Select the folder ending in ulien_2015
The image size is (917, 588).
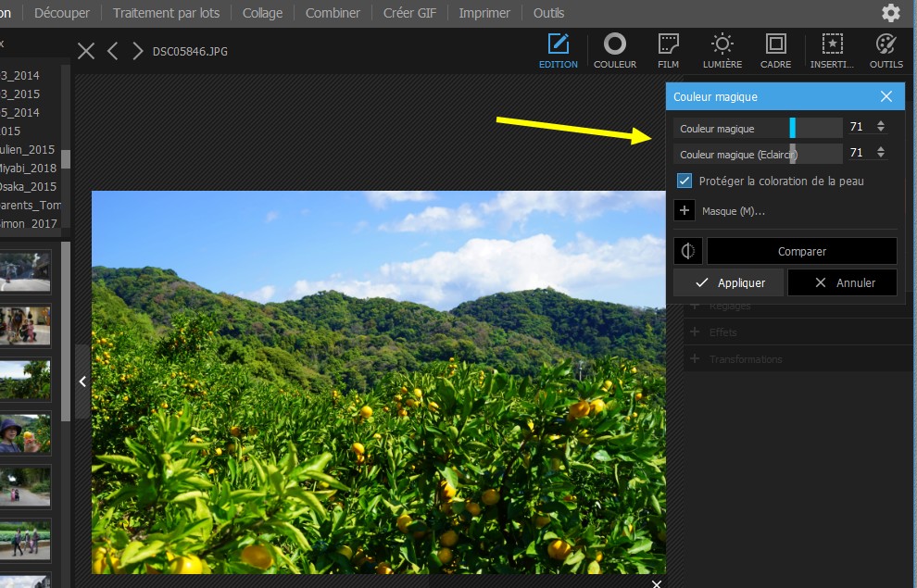(x=30, y=150)
